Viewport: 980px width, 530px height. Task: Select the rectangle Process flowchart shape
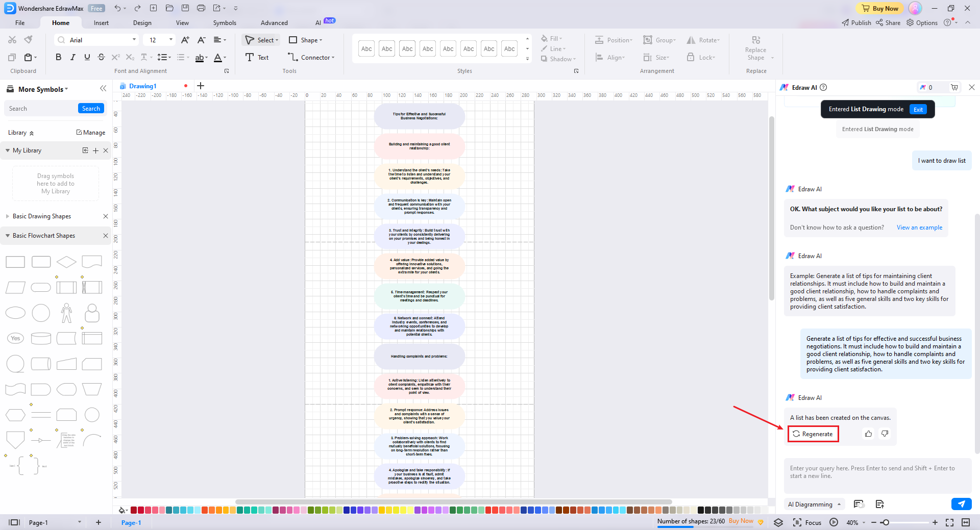click(x=15, y=262)
